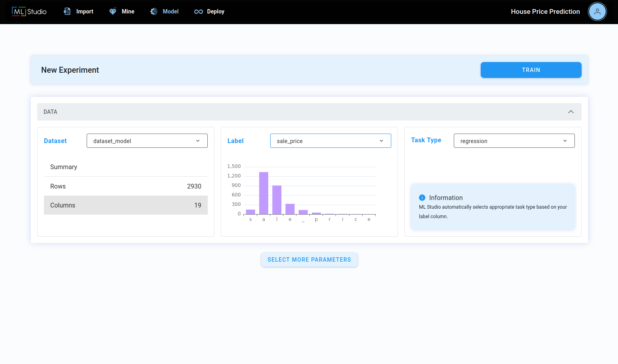Open the Deploy menu item
Viewport: 618px width, 364px height.
point(216,11)
